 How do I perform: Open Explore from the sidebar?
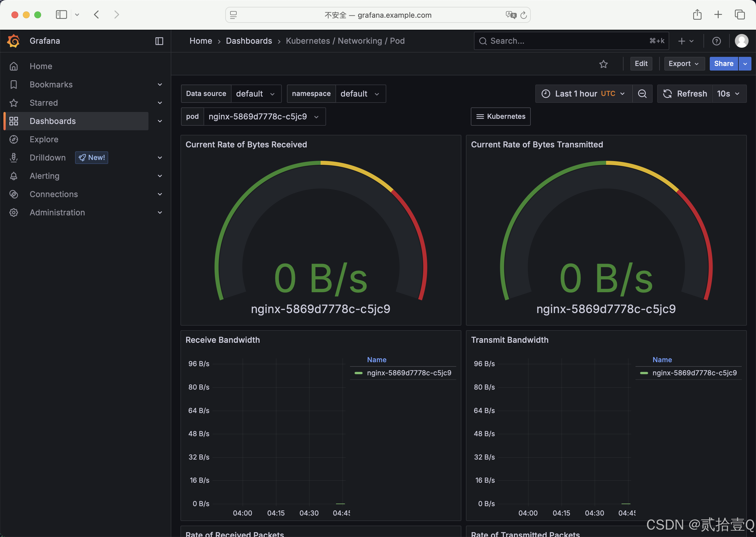pyautogui.click(x=44, y=139)
